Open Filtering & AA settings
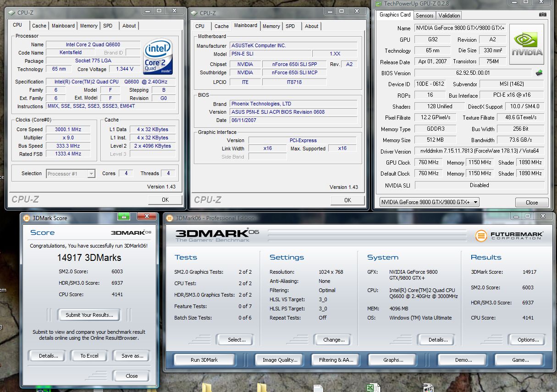 tap(336, 360)
